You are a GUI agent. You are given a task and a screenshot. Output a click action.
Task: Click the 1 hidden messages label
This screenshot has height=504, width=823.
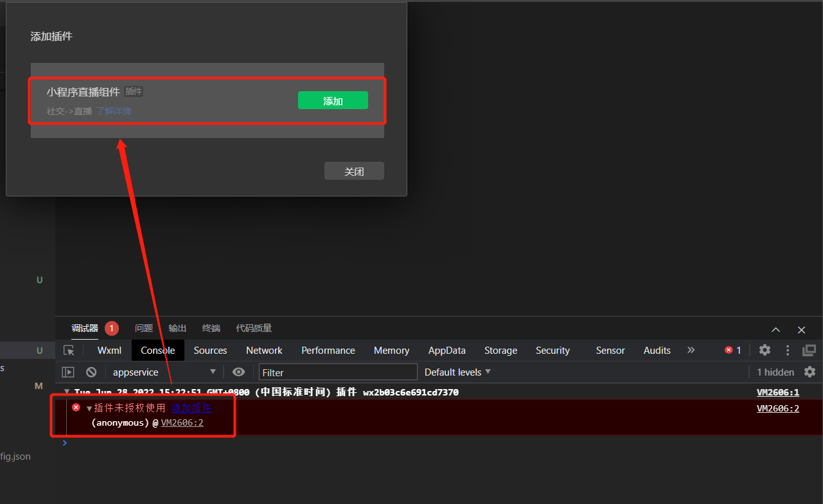point(775,372)
